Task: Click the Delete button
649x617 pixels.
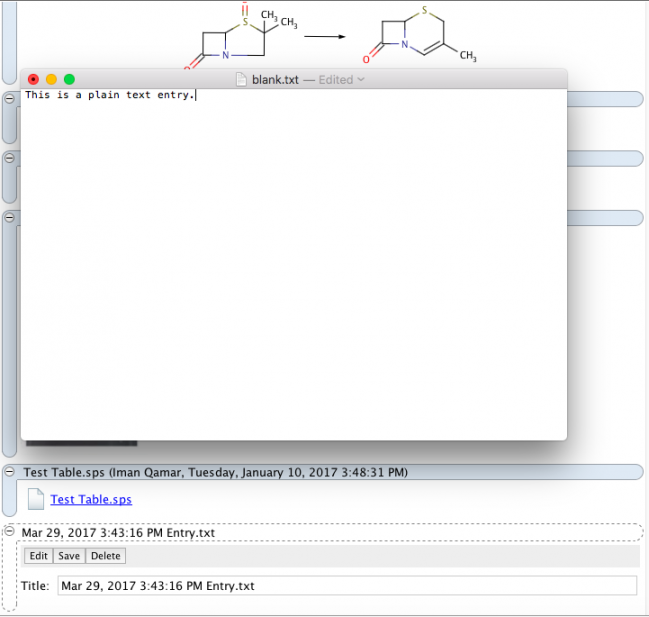Action: (106, 556)
